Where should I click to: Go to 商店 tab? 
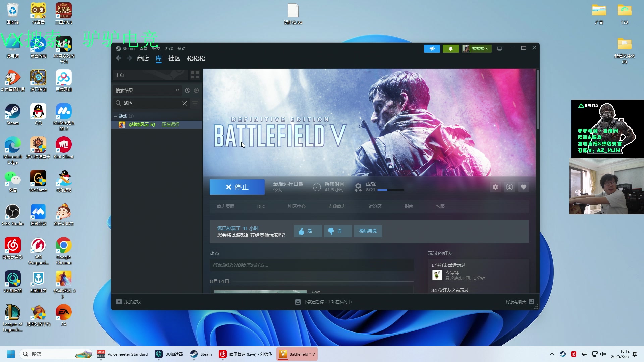(x=143, y=58)
